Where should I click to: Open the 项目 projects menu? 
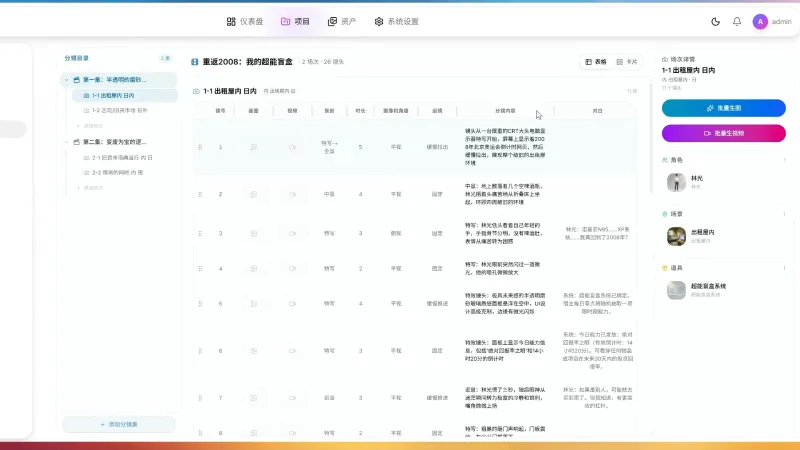tap(295, 21)
